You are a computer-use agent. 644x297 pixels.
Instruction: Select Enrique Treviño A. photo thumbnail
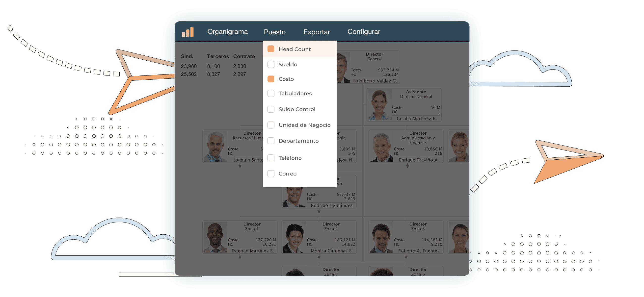pos(381,146)
